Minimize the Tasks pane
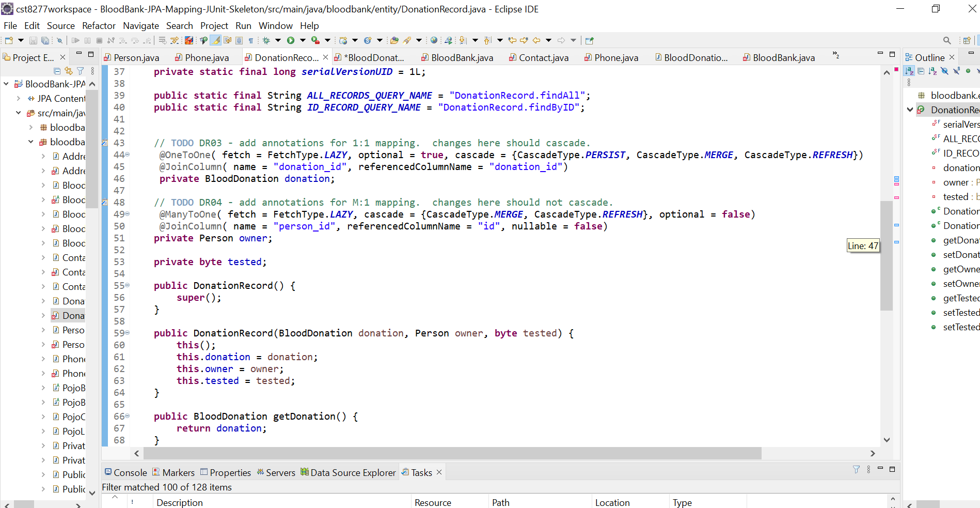980x508 pixels. tap(881, 470)
